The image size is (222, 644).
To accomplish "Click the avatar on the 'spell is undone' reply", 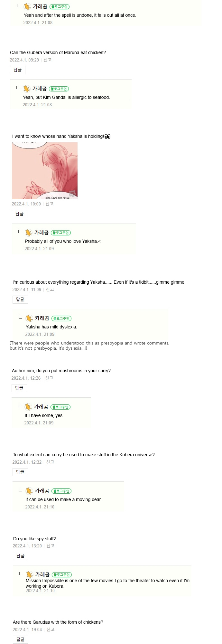I will pos(27,6).
